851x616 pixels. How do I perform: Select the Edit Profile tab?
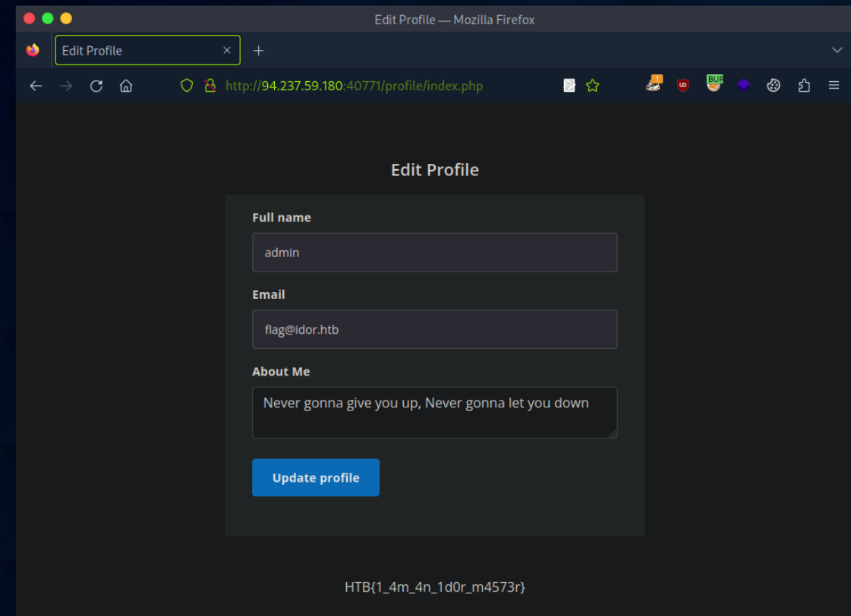click(137, 50)
